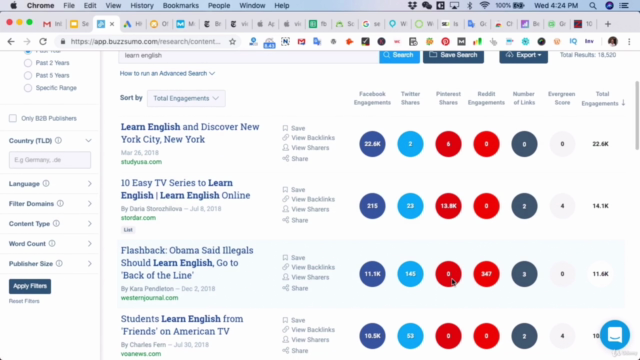The width and height of the screenshot is (640, 360).
Task: Open the File menu
Action: pyautogui.click(x=69, y=6)
